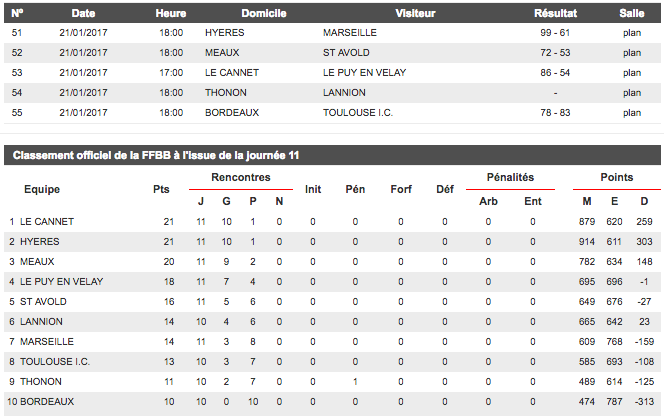
Task: Click the plan link for match 53
Action: [x=631, y=73]
